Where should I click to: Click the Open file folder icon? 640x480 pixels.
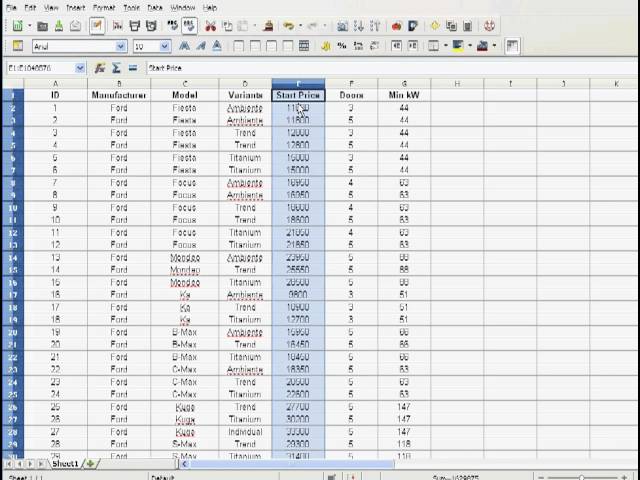42,27
